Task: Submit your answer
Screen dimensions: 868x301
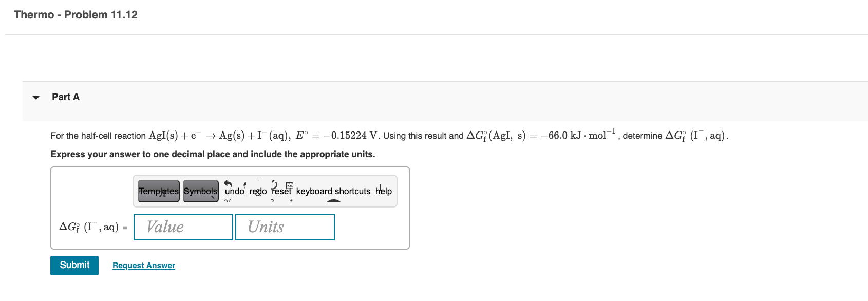Action: tap(74, 265)
